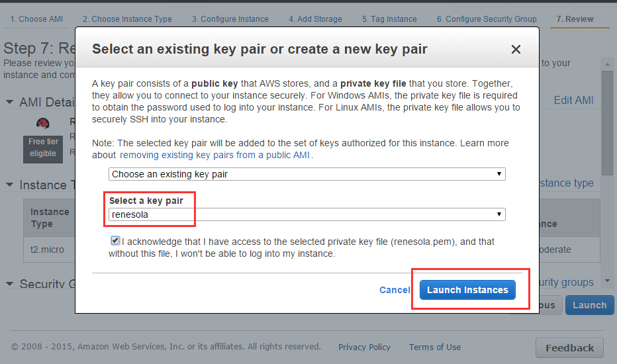
Task: Open the Privacy Policy link
Action: tap(364, 347)
